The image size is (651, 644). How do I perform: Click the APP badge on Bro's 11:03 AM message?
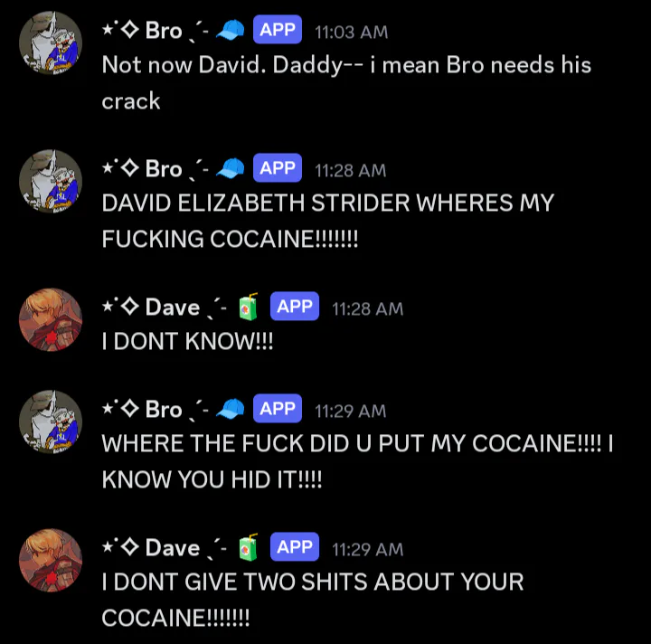[278, 30]
